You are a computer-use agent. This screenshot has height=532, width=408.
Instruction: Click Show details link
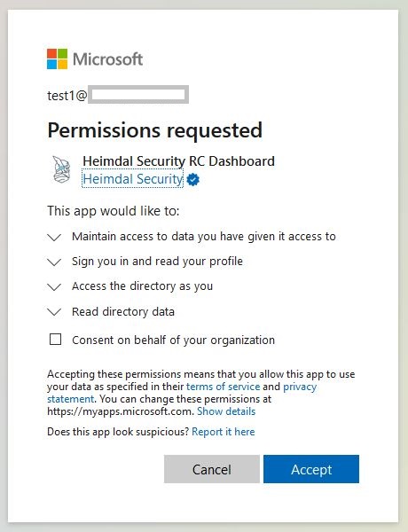click(226, 411)
